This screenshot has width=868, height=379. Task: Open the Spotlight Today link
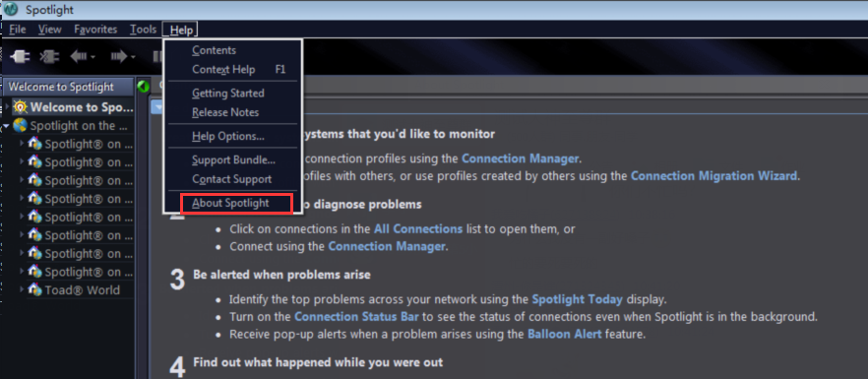pos(578,299)
